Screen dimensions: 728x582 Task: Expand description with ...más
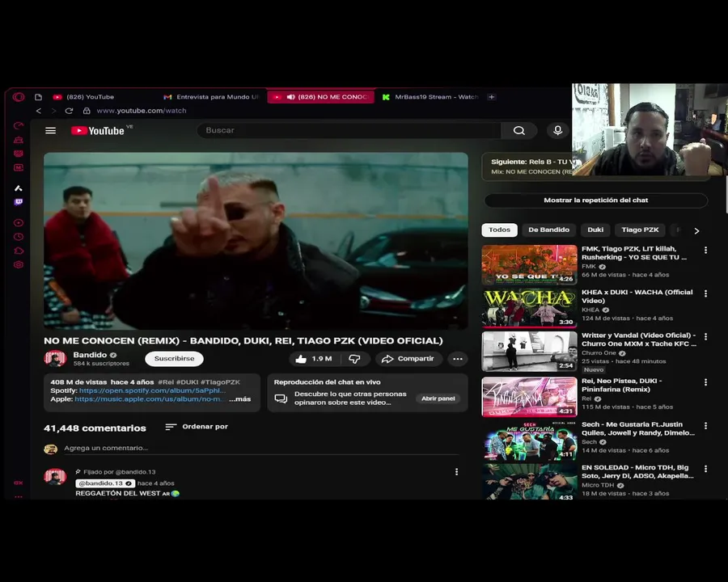tap(240, 399)
